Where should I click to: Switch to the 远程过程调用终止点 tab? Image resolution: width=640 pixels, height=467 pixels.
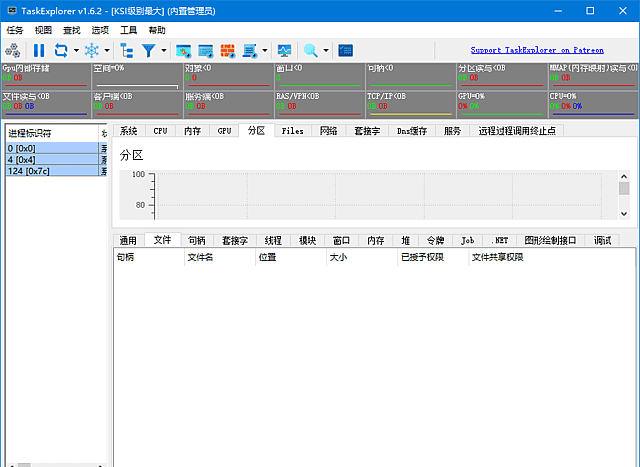point(517,131)
